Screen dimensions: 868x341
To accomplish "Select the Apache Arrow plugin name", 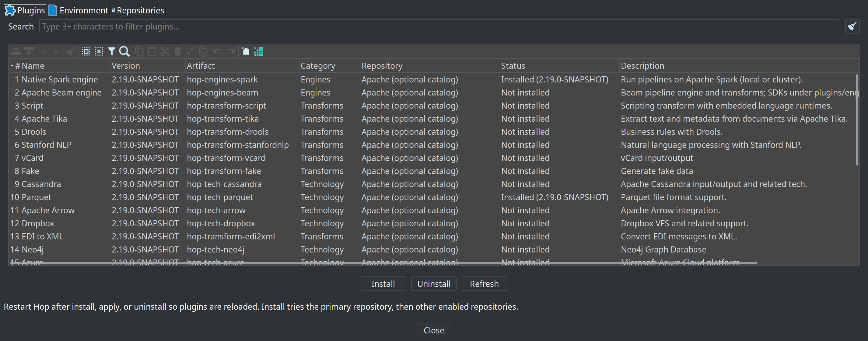I will (48, 211).
